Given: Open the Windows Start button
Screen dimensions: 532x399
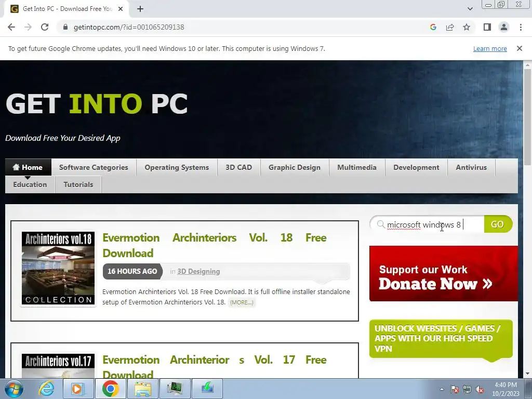Looking at the screenshot, I should (14, 389).
